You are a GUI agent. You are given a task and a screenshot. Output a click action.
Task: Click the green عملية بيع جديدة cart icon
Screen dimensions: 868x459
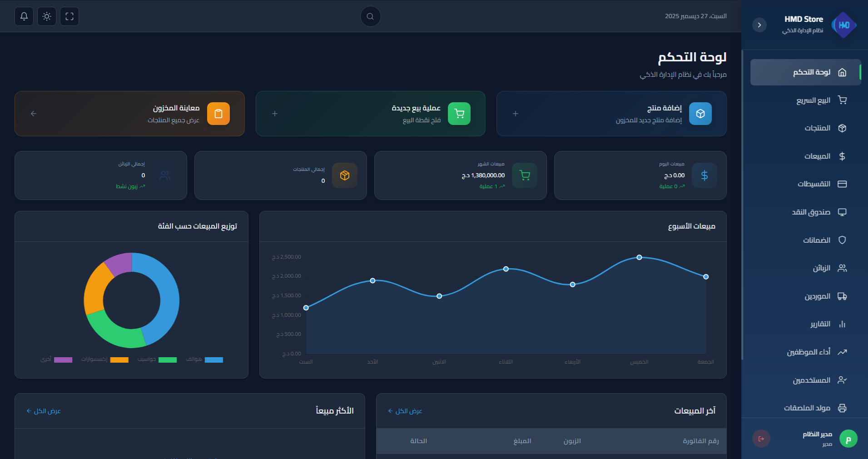click(x=459, y=114)
